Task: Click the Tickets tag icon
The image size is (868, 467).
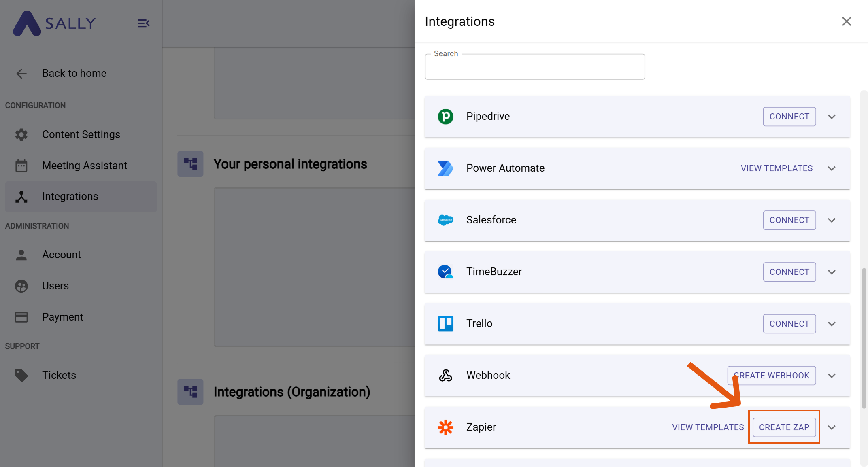Action: [x=21, y=375]
